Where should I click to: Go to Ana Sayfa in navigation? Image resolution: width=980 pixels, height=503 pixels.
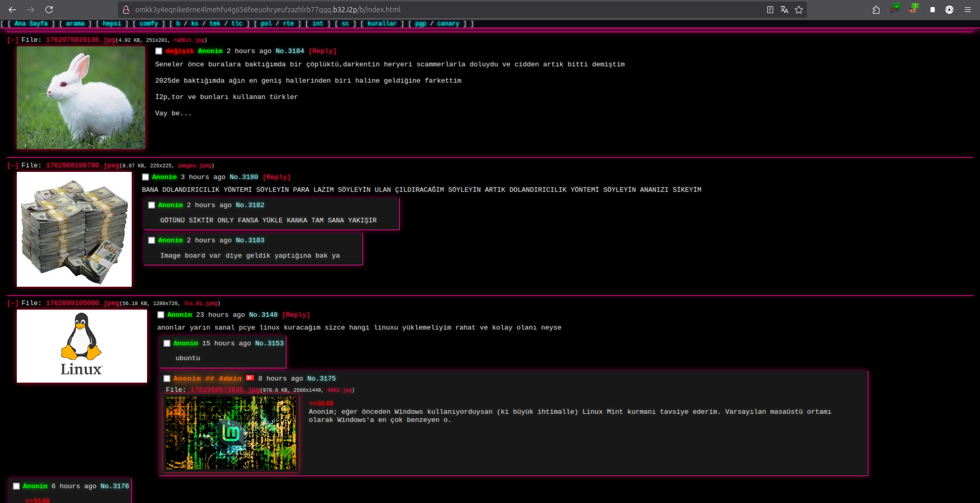(x=31, y=23)
